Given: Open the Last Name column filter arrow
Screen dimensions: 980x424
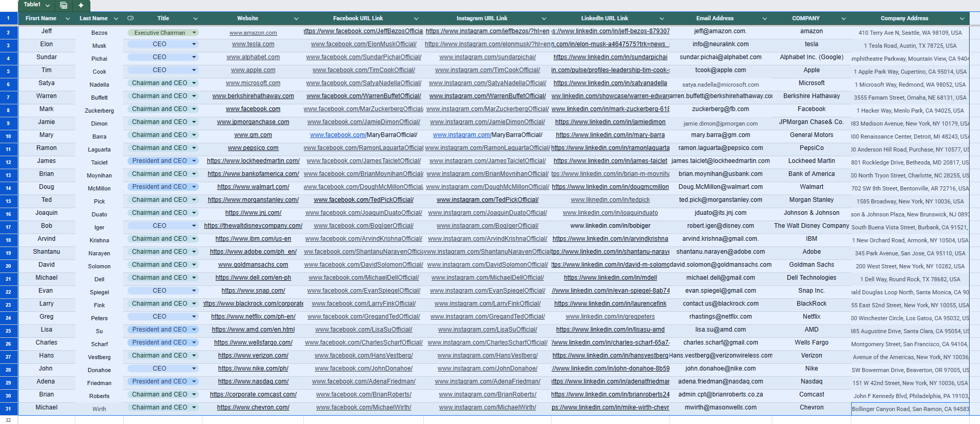Looking at the screenshot, I should 116,19.
